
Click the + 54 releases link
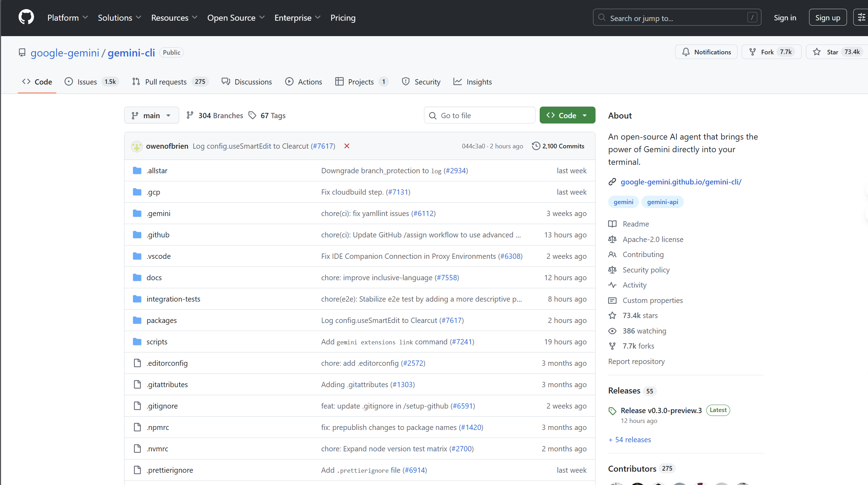[x=630, y=439]
